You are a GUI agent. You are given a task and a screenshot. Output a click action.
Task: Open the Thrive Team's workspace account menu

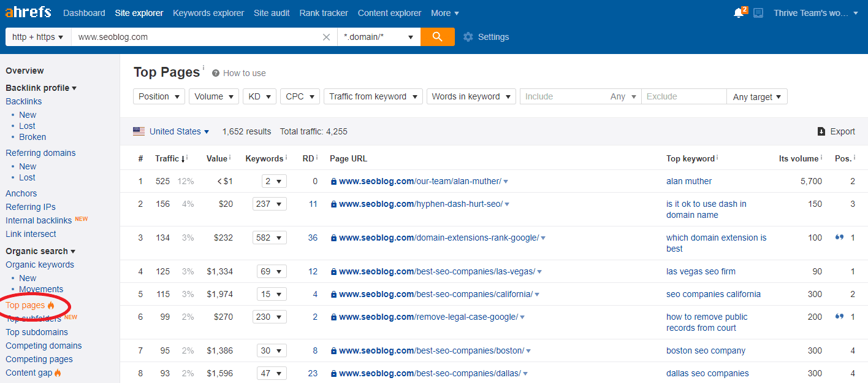tap(816, 13)
